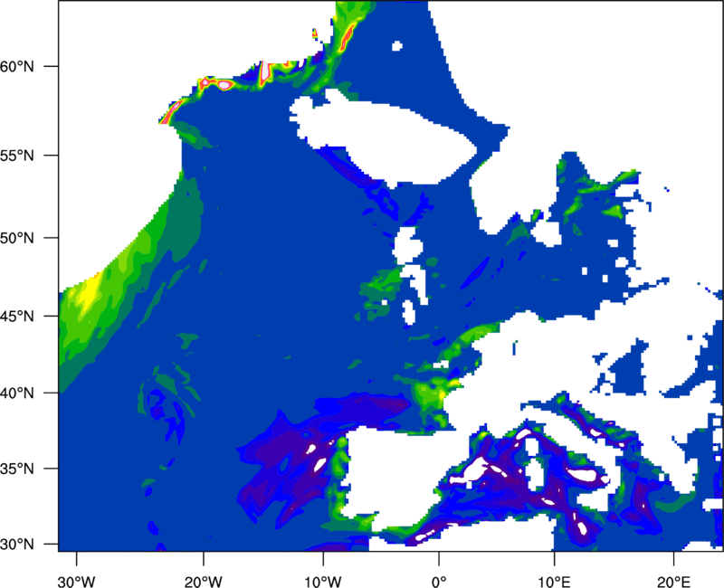Click the 60°N latitude axis label
The image size is (724, 588).
click(17, 66)
